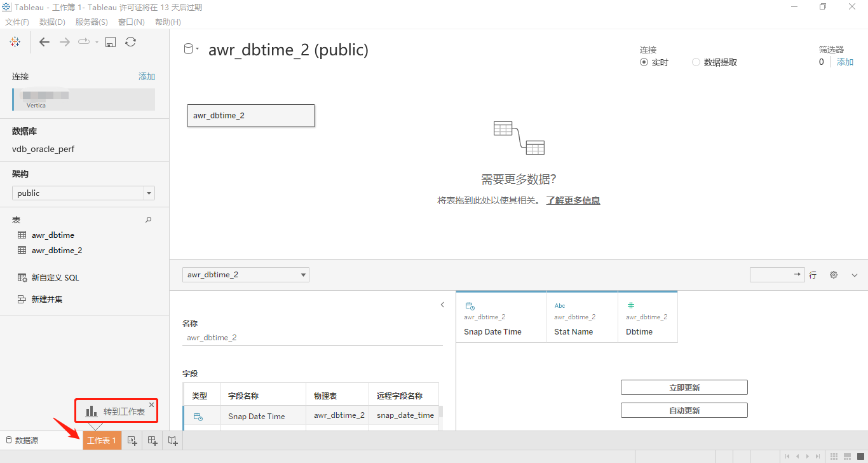
Task: Click the 名称 field containing awr_dbtime_2
Action: point(313,338)
